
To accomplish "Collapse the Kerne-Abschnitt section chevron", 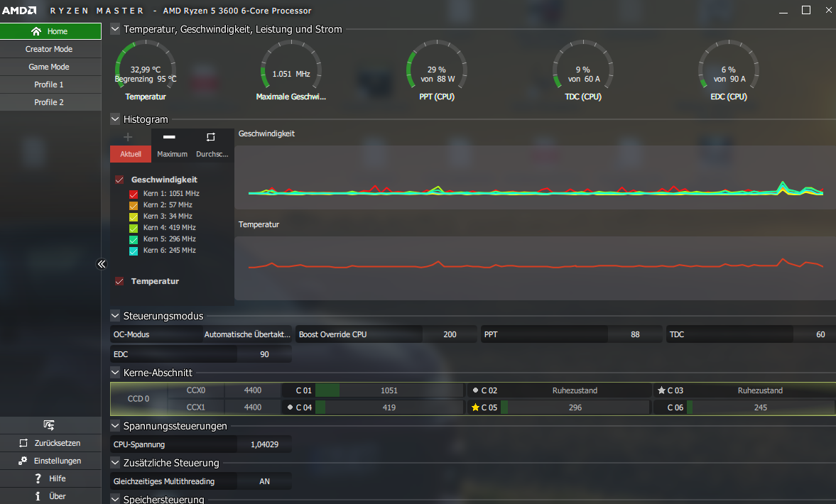I will [x=115, y=373].
